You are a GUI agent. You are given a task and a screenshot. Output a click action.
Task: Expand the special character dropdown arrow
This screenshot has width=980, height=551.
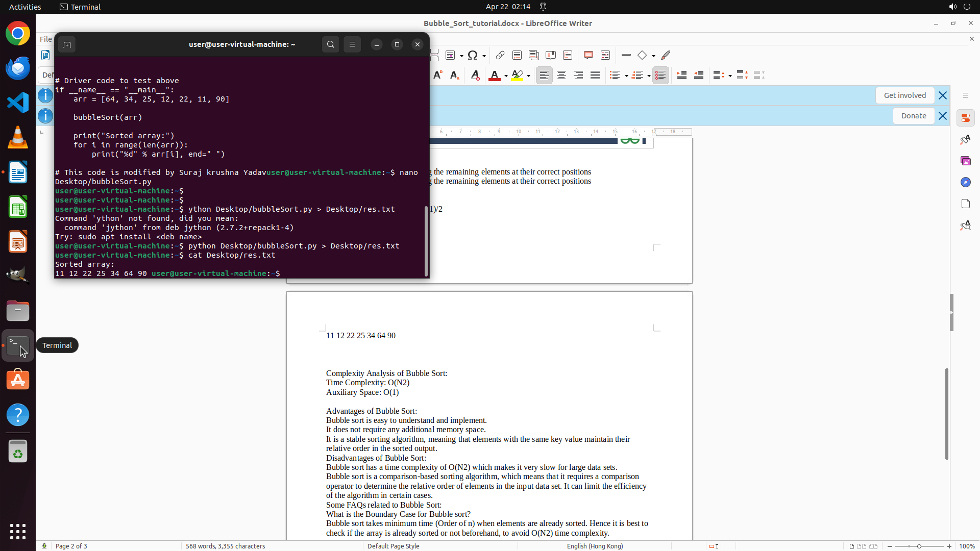click(484, 56)
